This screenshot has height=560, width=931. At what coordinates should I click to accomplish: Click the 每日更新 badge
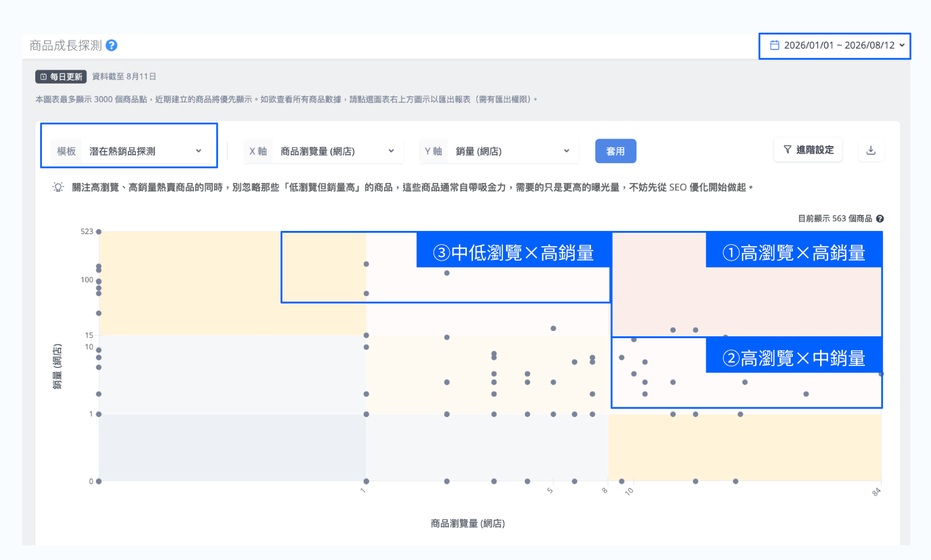61,77
